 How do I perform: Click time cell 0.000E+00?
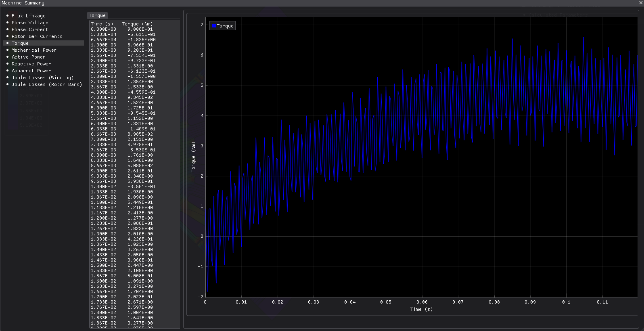coord(103,29)
